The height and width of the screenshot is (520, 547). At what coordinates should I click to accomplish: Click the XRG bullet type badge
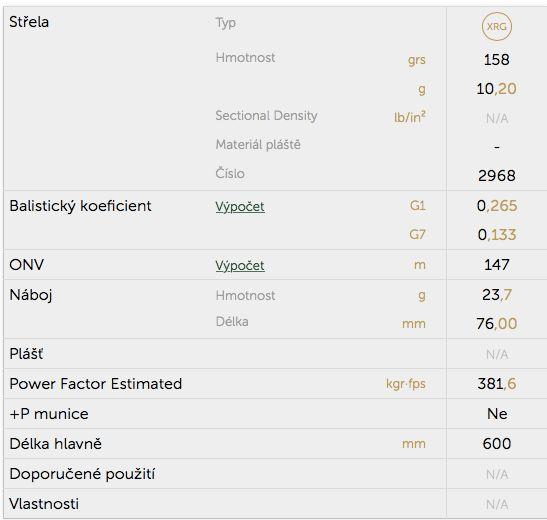[x=497, y=27]
